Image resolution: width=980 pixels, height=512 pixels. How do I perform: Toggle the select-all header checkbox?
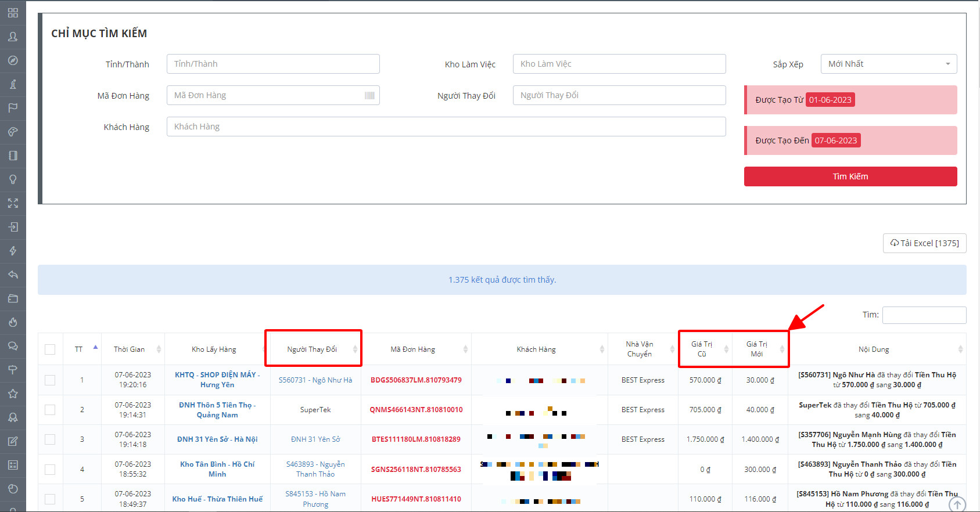[x=50, y=349]
